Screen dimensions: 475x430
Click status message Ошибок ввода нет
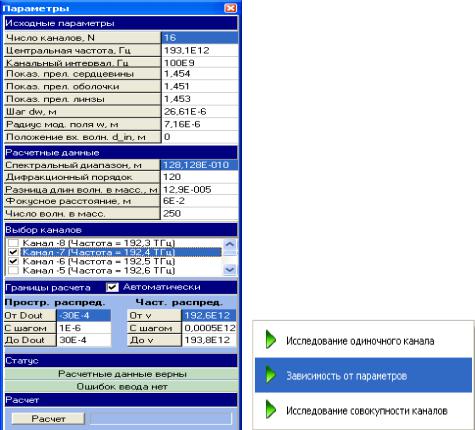(122, 387)
